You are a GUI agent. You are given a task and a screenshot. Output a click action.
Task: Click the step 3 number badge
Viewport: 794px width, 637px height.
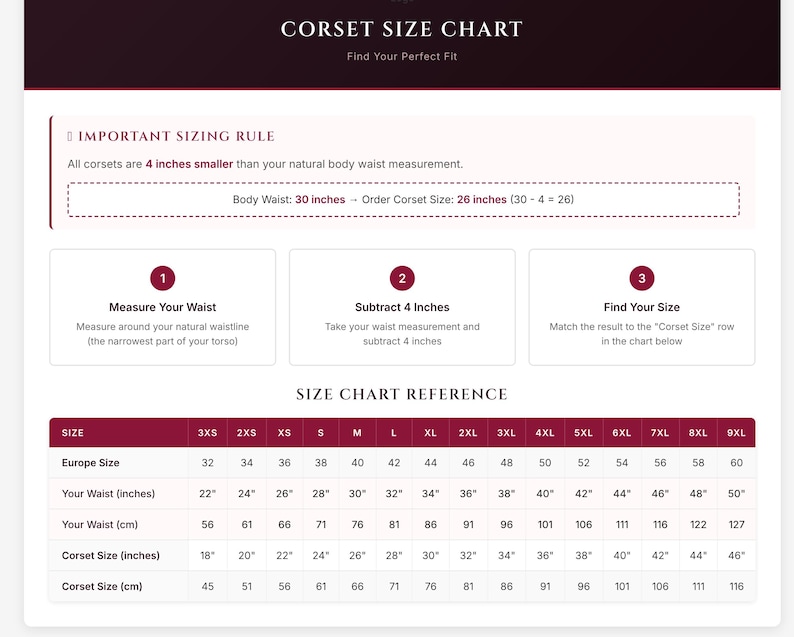642,278
